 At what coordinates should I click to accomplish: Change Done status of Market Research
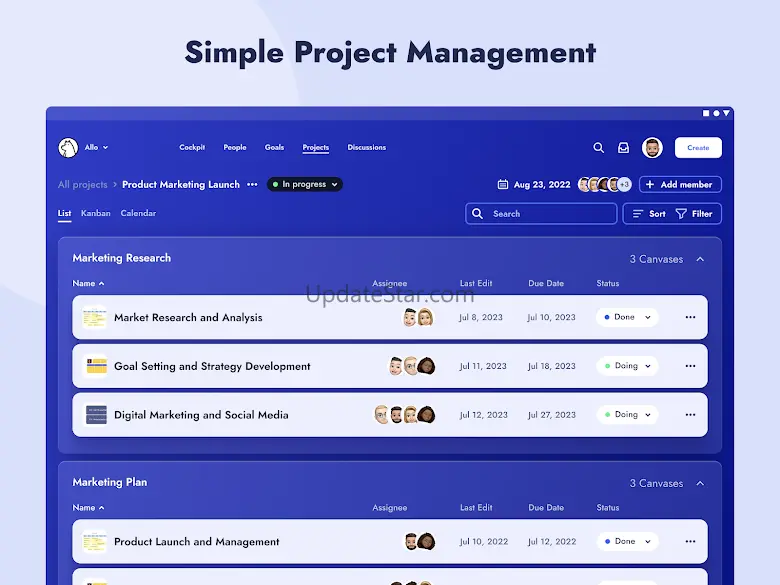pos(627,317)
